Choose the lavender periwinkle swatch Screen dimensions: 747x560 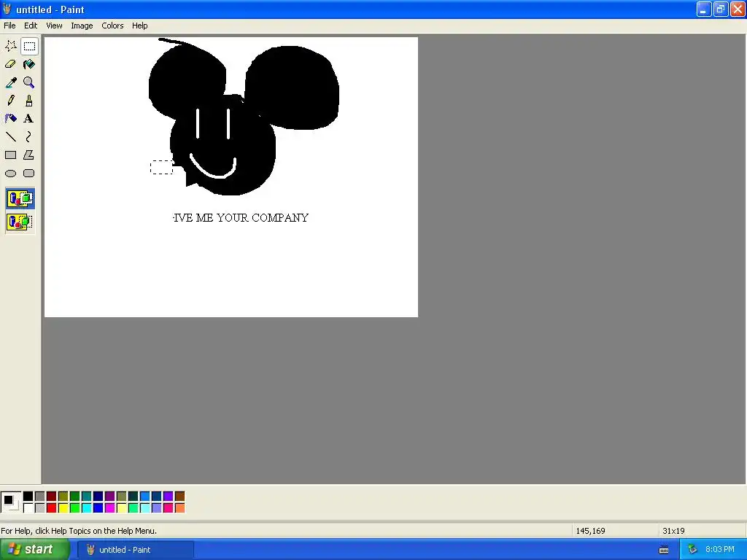(157, 508)
